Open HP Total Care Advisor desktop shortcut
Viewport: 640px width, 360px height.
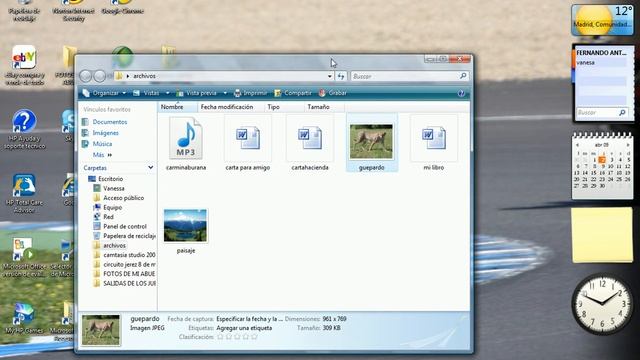pos(24,193)
